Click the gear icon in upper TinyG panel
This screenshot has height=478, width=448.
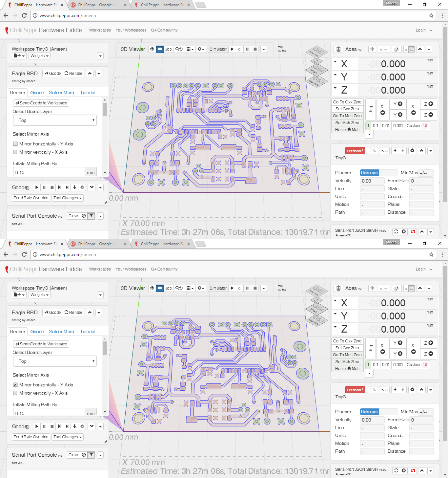412,151
